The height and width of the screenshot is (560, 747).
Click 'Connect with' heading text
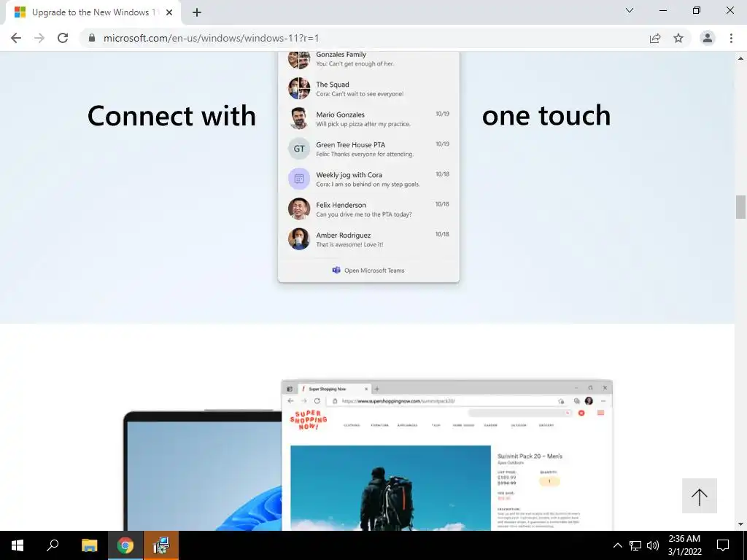(x=171, y=116)
